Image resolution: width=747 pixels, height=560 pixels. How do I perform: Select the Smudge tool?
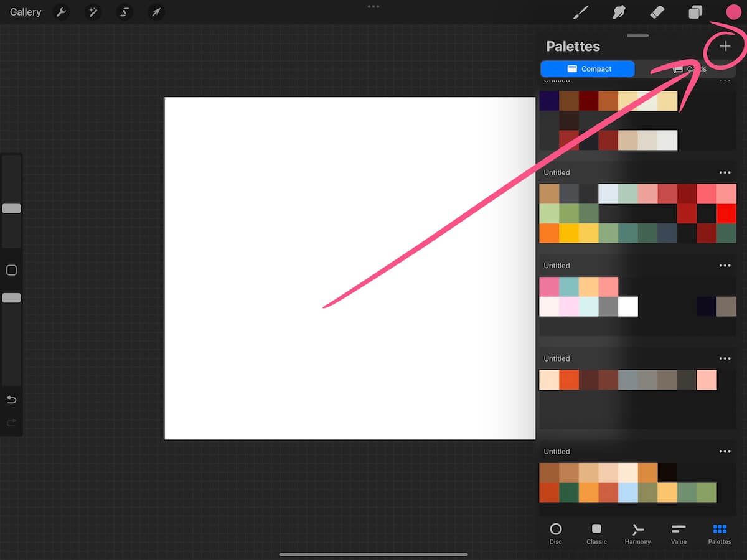(618, 12)
